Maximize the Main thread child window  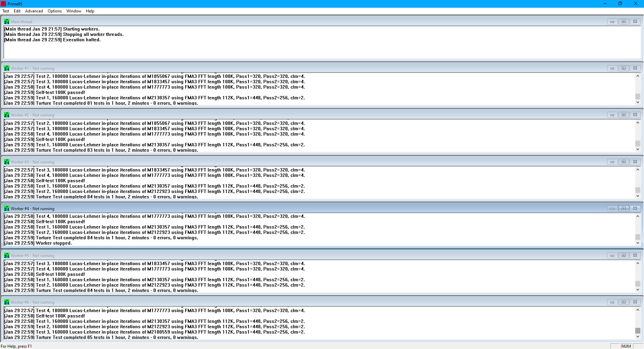tap(624, 21)
